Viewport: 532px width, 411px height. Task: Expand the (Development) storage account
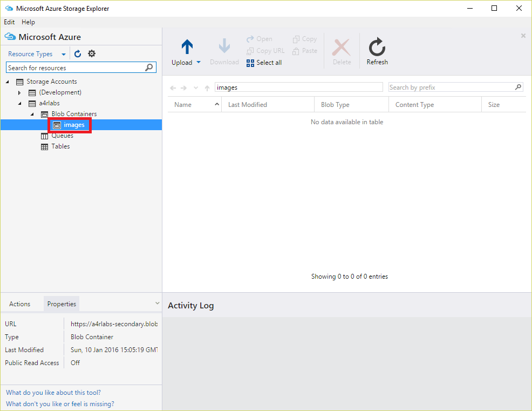[x=20, y=93]
